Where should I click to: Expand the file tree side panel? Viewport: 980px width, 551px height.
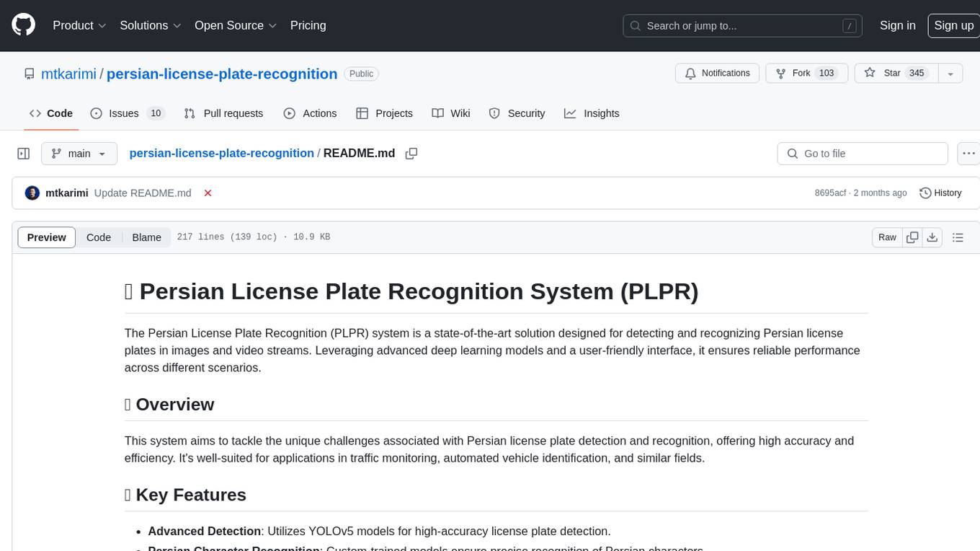pos(24,154)
